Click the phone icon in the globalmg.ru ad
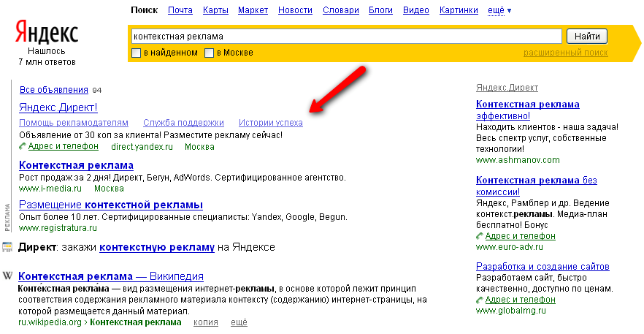The height and width of the screenshot is (334, 644). (x=480, y=300)
